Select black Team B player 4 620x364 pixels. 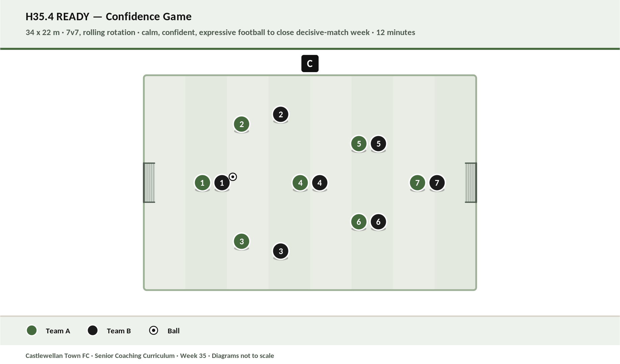tap(320, 183)
